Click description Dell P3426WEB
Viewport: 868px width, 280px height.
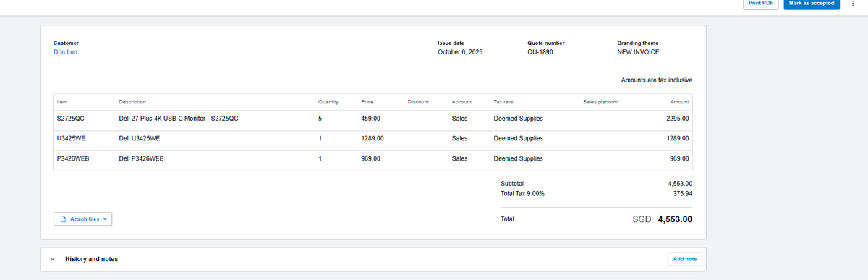point(141,158)
